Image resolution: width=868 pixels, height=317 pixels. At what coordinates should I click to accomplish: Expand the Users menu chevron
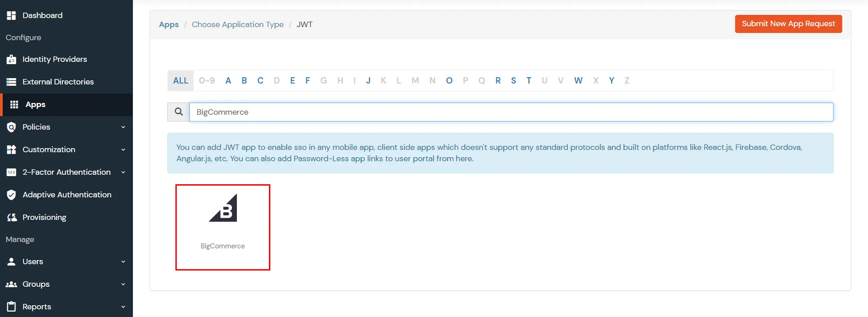coord(123,262)
